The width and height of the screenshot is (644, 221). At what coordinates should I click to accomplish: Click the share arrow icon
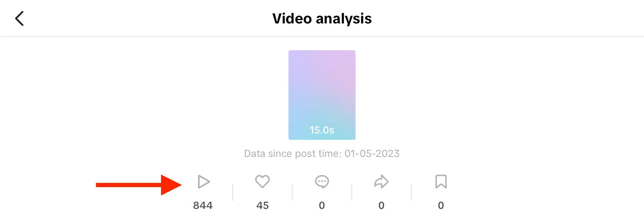381,182
